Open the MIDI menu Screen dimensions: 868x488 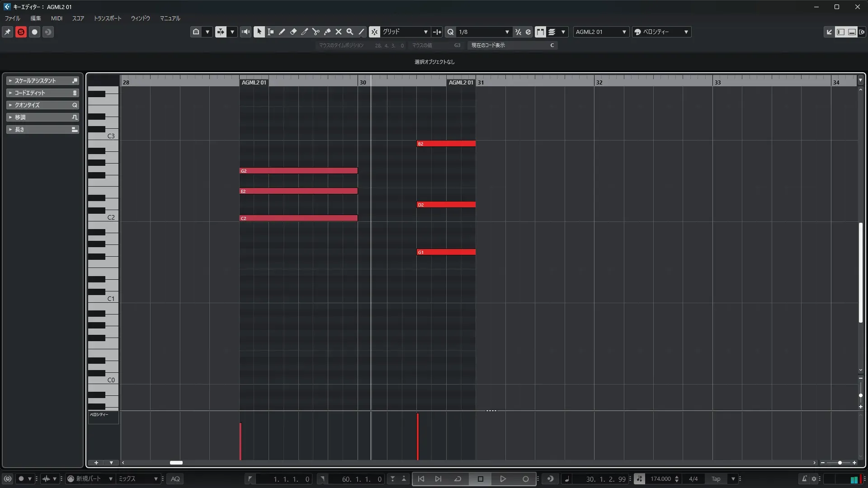pos(57,19)
